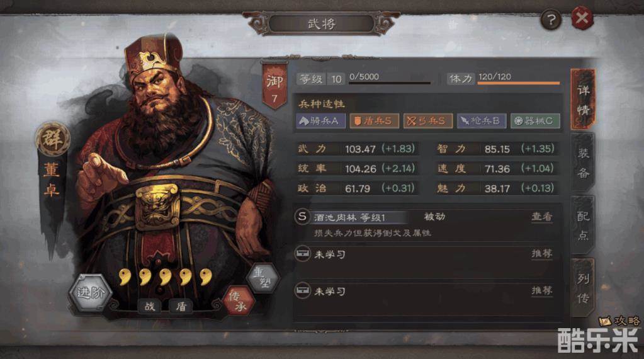The image size is (644, 359).
Task: Switch to the 配点 tab
Action: coord(583,225)
